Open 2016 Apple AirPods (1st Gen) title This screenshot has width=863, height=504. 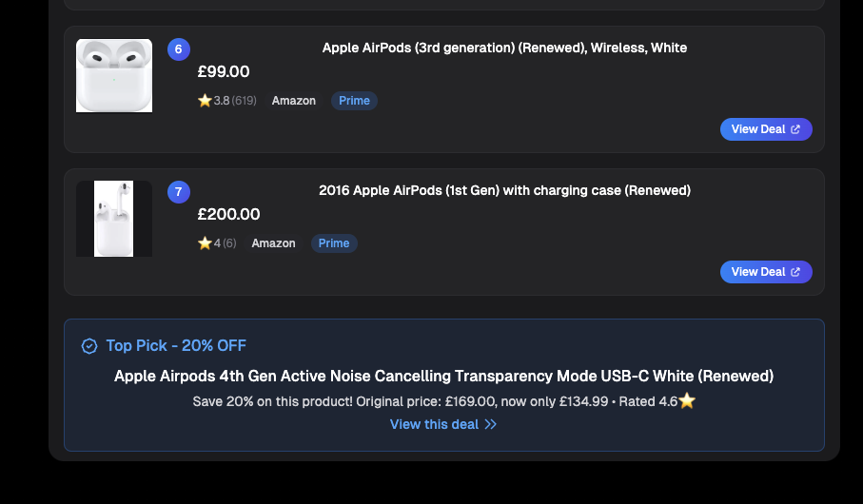(504, 190)
